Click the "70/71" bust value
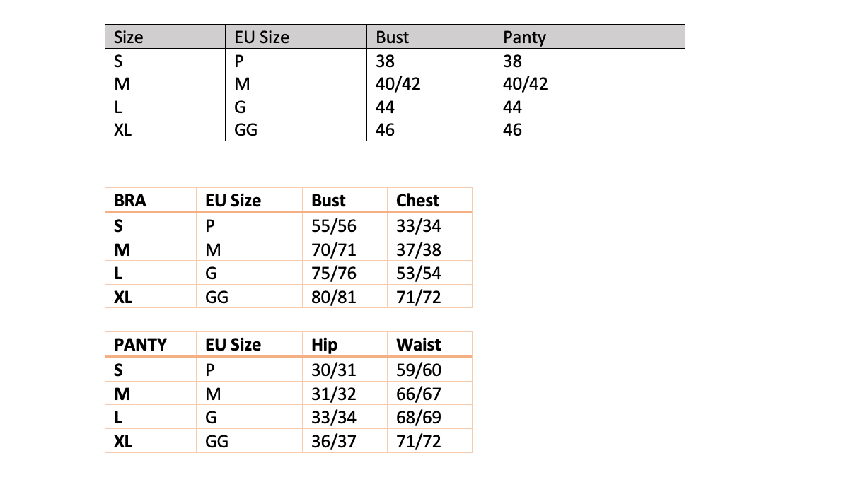The width and height of the screenshot is (868, 494). pos(333,249)
